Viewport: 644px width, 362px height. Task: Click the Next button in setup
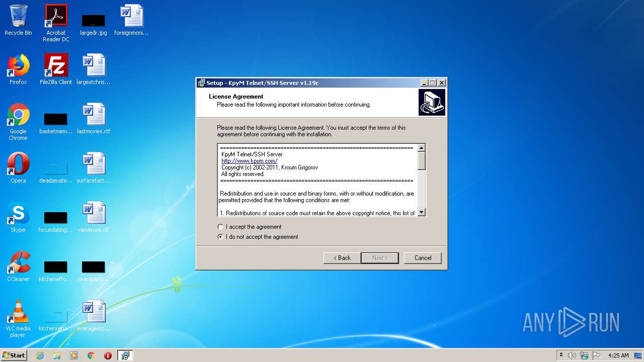pos(380,258)
